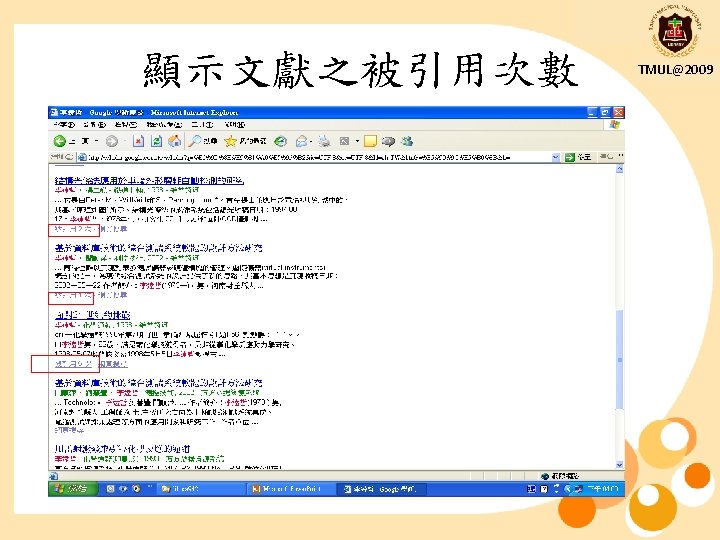Click the Mail envelope icon

302,141
